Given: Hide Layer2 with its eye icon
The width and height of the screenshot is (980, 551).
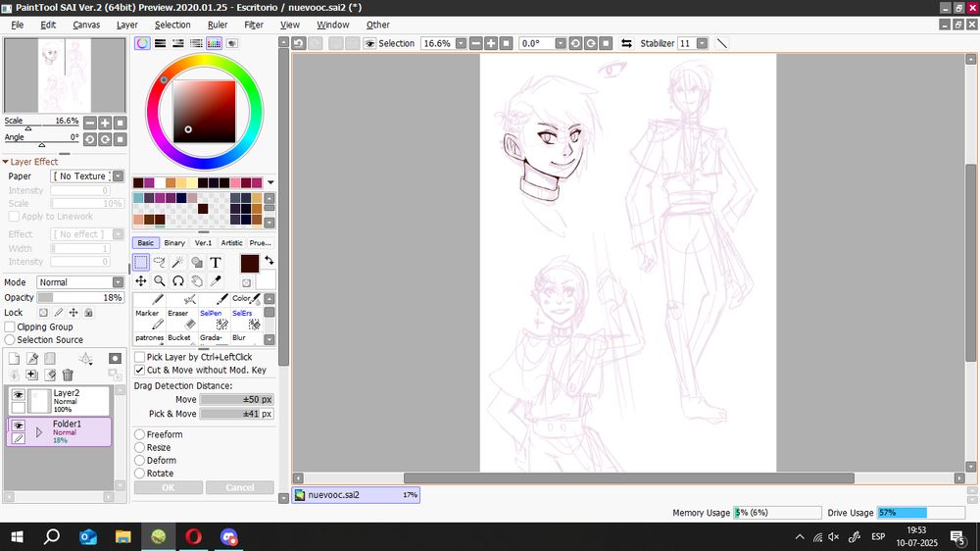Looking at the screenshot, I should (x=18, y=395).
